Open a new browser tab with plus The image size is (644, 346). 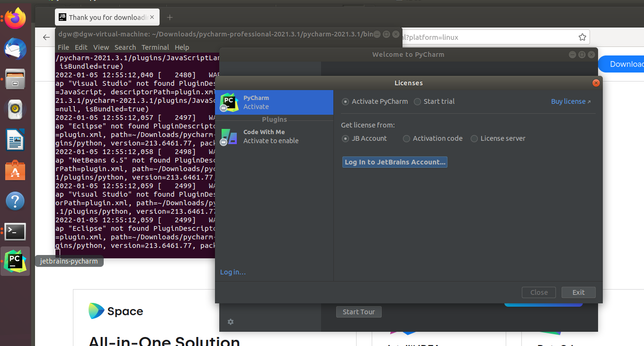coord(170,18)
